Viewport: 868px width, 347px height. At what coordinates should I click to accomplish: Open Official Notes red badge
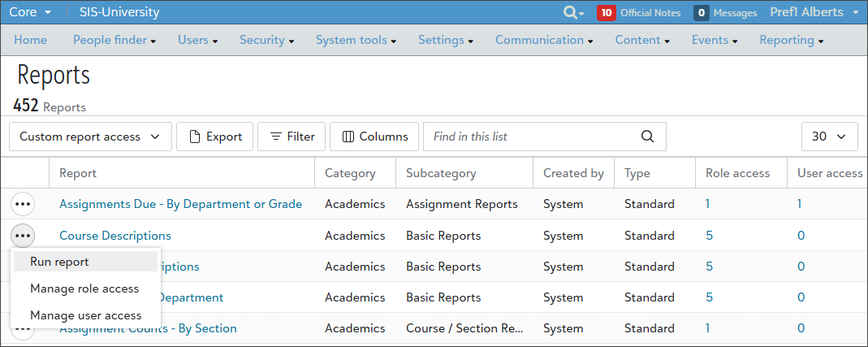[x=606, y=13]
